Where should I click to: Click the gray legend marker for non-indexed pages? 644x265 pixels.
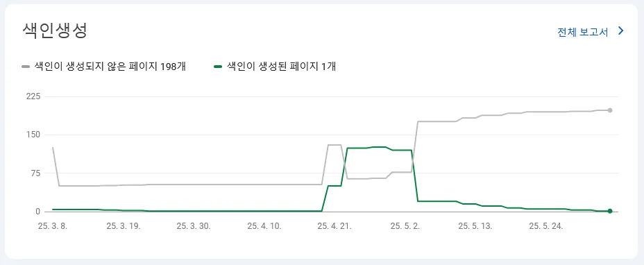26,66
